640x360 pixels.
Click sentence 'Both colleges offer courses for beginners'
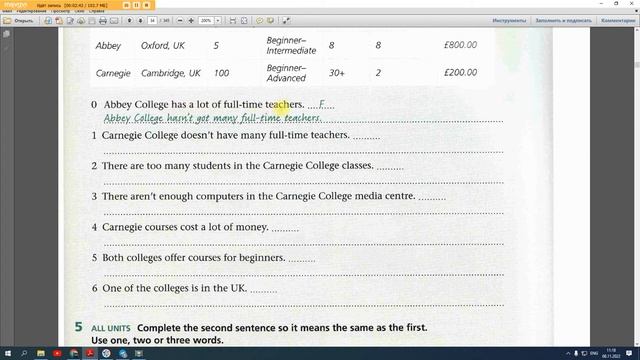pyautogui.click(x=193, y=258)
